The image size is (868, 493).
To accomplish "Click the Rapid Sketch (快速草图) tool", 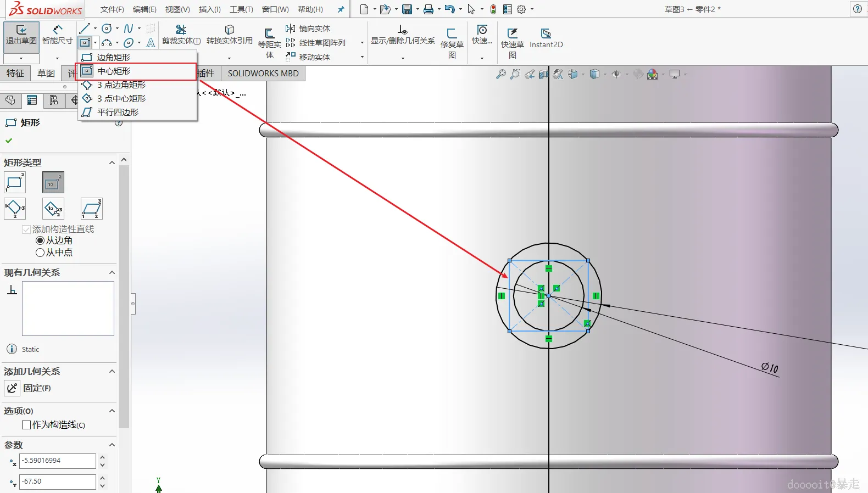I will [513, 43].
